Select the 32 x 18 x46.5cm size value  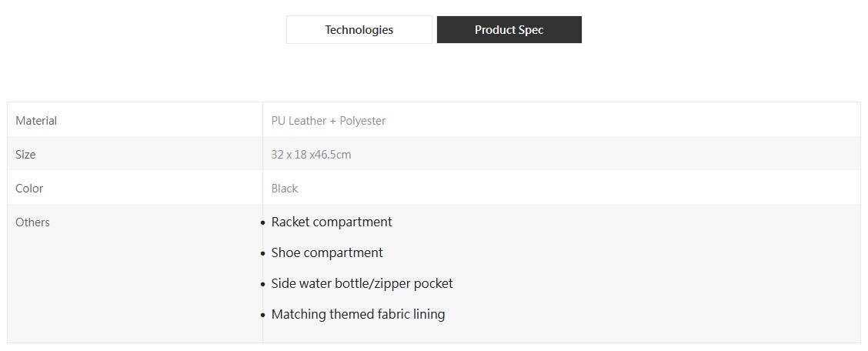click(311, 155)
